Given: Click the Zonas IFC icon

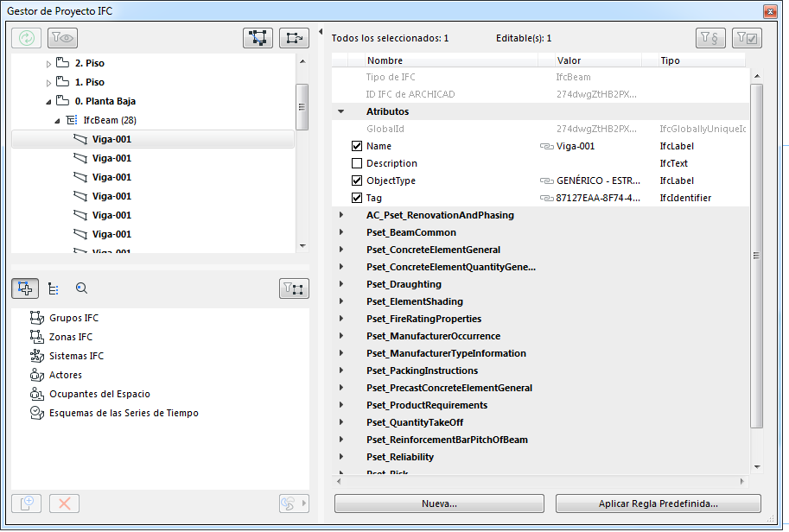Looking at the screenshot, I should 37,337.
